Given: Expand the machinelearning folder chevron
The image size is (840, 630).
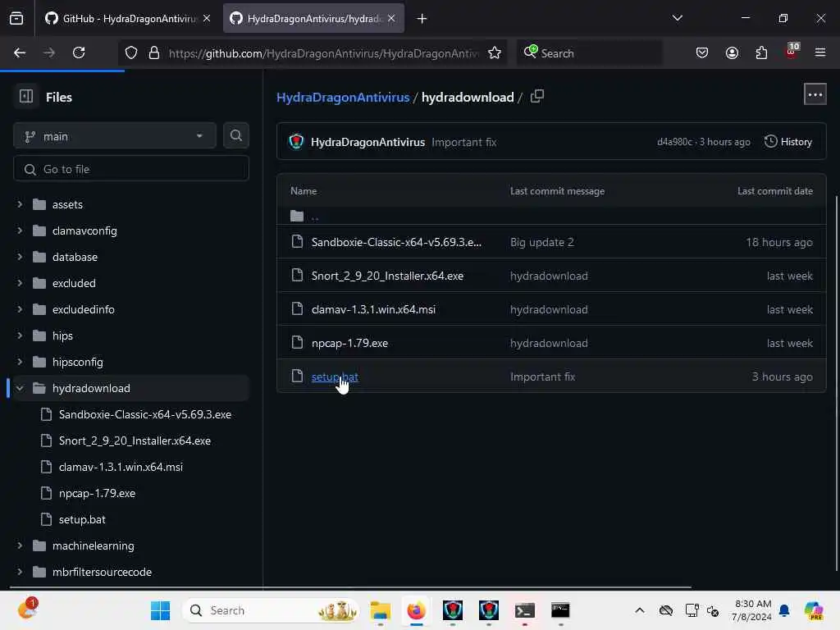Looking at the screenshot, I should tap(20, 546).
